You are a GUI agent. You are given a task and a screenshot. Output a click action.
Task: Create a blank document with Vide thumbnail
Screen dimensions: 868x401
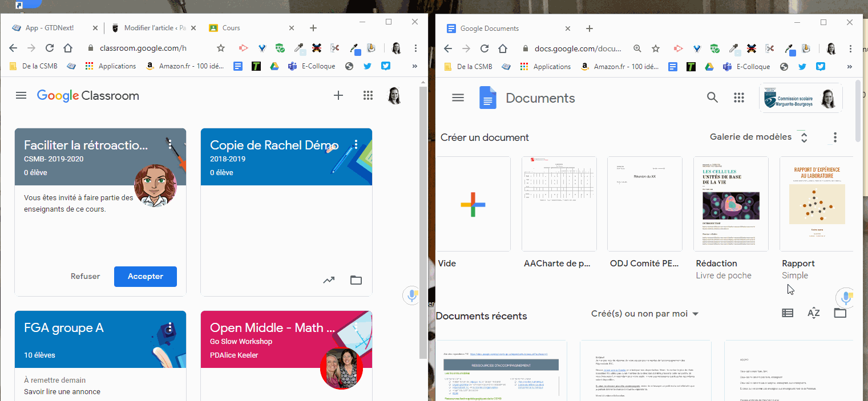(x=473, y=204)
